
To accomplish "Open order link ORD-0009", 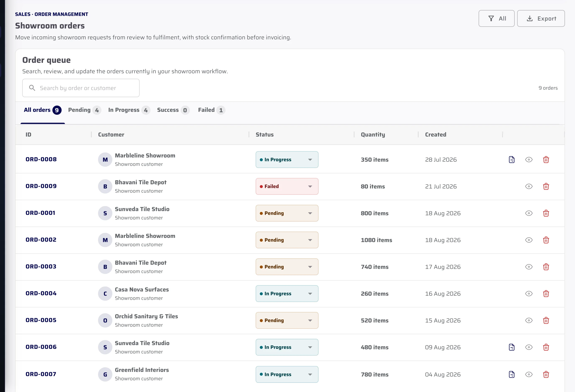I will pyautogui.click(x=41, y=186).
